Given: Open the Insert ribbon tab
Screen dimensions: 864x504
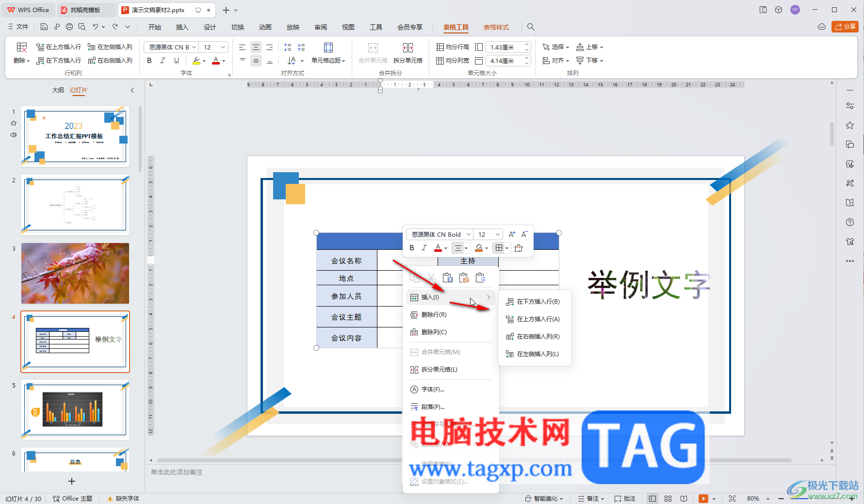Looking at the screenshot, I should (182, 27).
